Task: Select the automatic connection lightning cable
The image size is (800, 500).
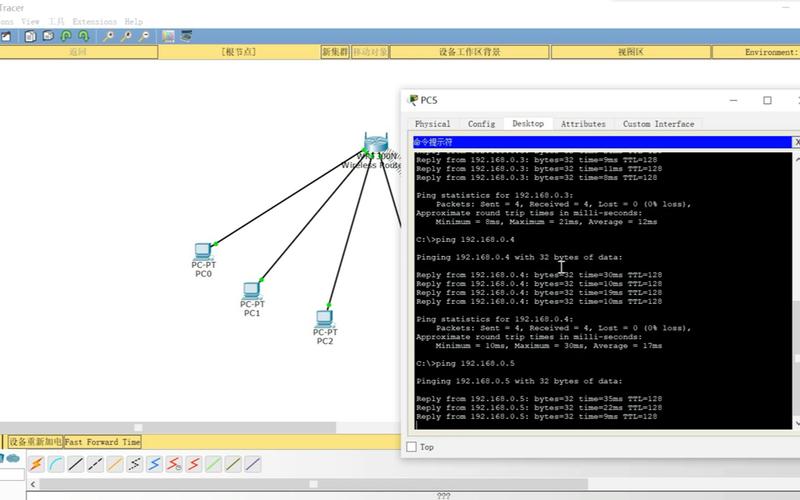Action: tap(36, 464)
